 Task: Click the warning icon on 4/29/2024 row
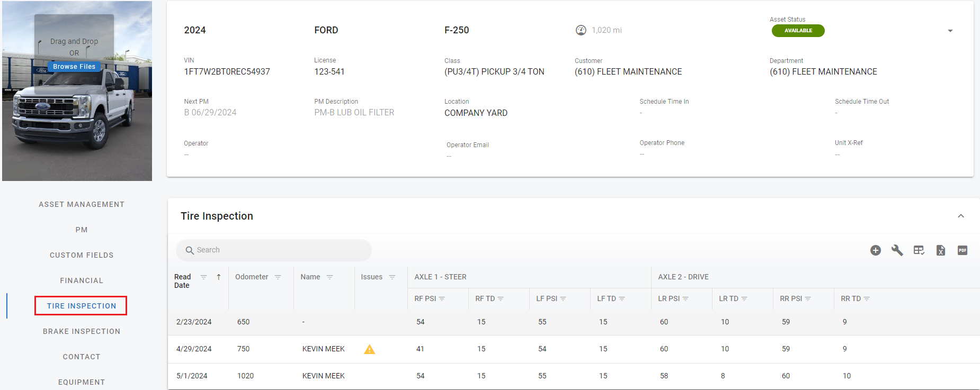[x=370, y=349]
